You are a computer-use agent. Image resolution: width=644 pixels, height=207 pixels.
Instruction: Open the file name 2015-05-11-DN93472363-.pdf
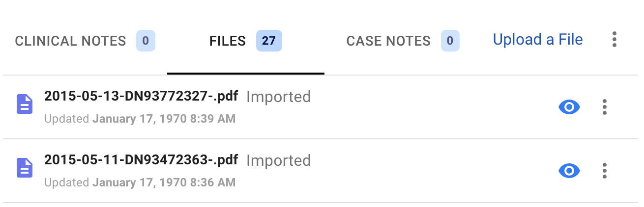coord(141,160)
